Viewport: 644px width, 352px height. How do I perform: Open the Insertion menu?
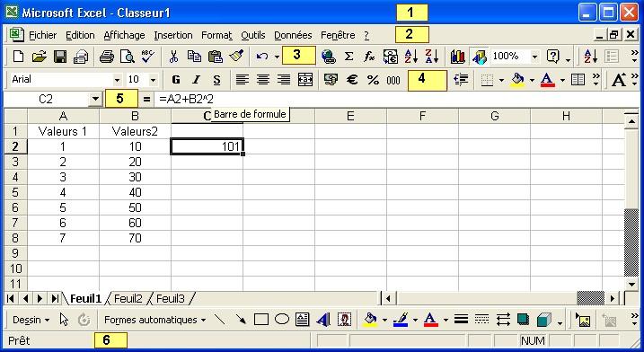point(173,35)
